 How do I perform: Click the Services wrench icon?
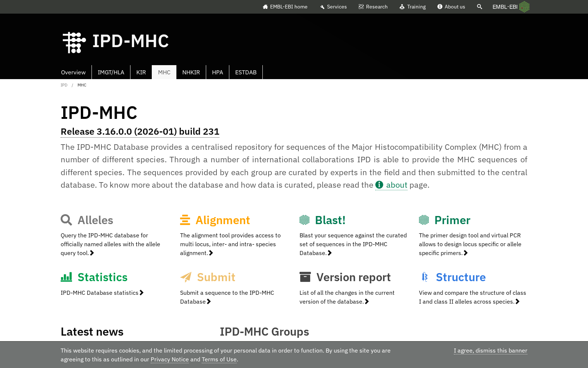[x=322, y=7]
